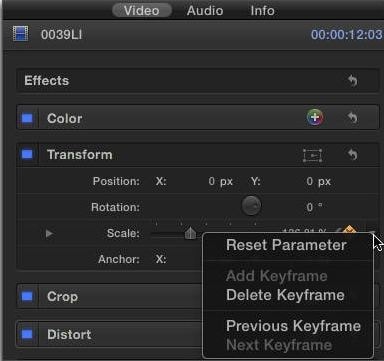
Task: Open Color Board via rainbow plus icon
Action: coord(315,117)
